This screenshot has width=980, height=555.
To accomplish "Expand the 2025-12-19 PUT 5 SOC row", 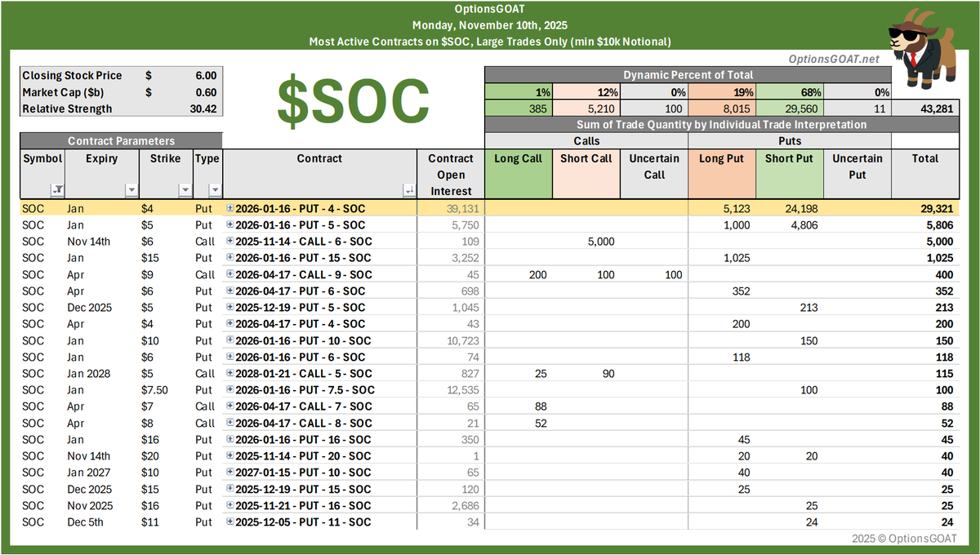I will click(230, 308).
